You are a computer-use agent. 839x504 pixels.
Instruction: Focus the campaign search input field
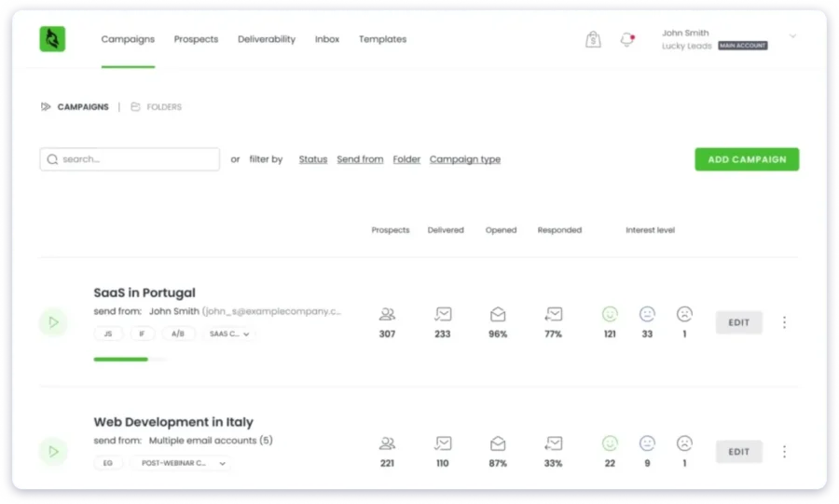(x=131, y=159)
